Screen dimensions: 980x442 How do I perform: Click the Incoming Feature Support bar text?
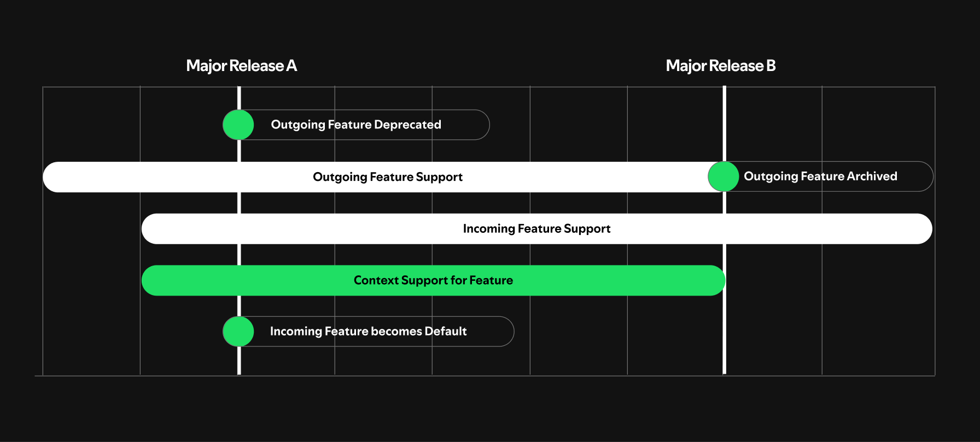(x=536, y=229)
